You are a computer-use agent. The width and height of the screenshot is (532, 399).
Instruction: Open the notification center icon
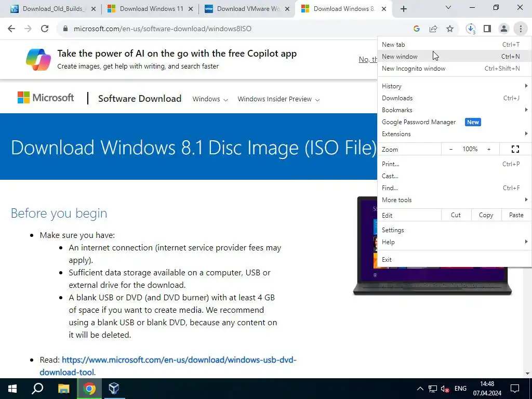515,389
